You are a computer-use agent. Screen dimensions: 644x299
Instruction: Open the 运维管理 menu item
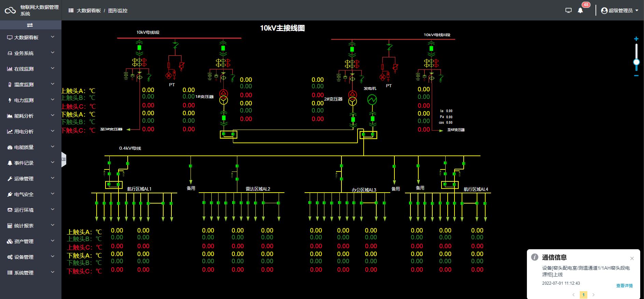tap(31, 179)
